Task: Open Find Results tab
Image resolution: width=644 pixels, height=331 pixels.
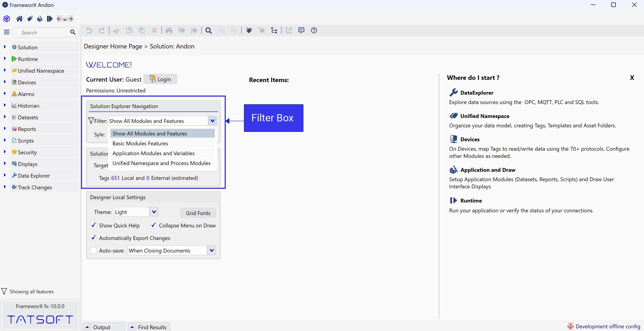Action: coord(149,327)
